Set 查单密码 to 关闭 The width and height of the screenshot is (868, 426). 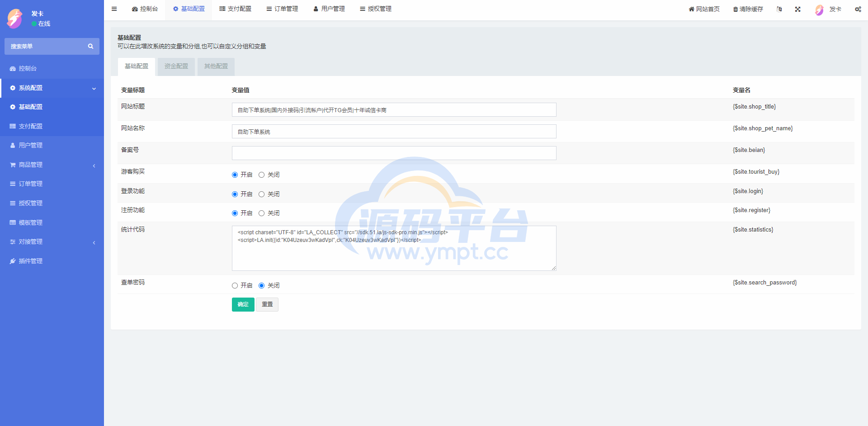261,286
